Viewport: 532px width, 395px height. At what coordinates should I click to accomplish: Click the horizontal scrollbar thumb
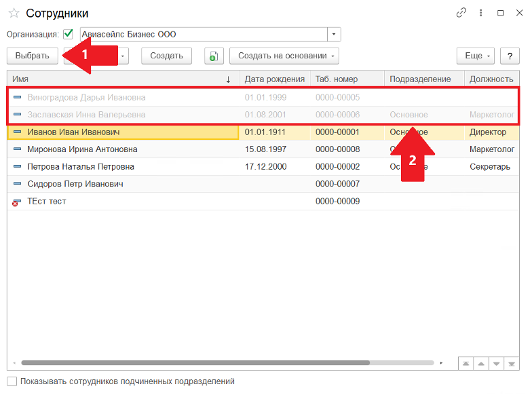pos(197,363)
